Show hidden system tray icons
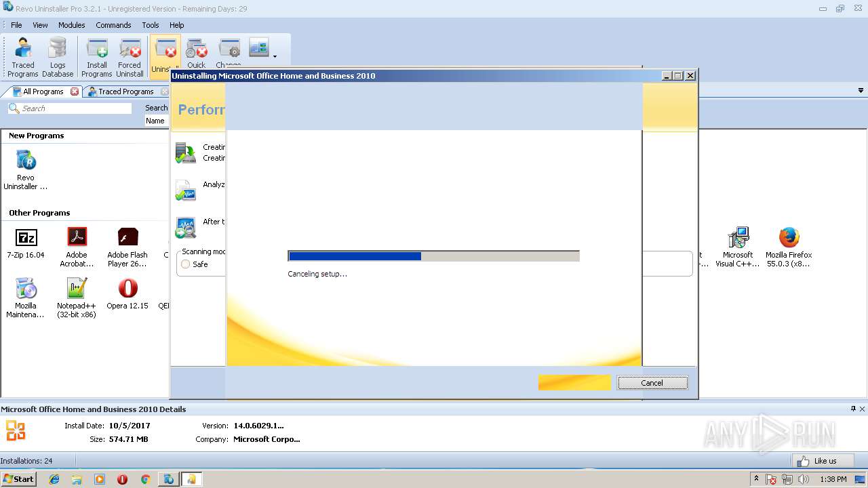Image resolution: width=868 pixels, height=488 pixels. click(756, 479)
